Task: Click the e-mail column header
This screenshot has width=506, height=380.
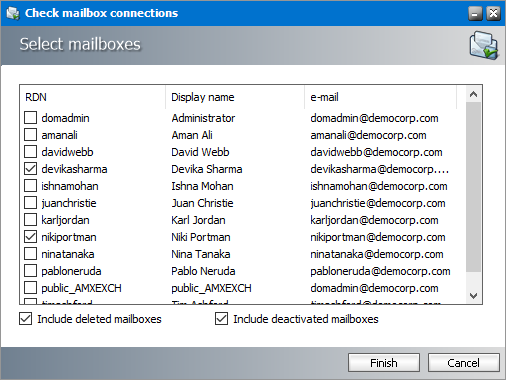Action: 380,97
